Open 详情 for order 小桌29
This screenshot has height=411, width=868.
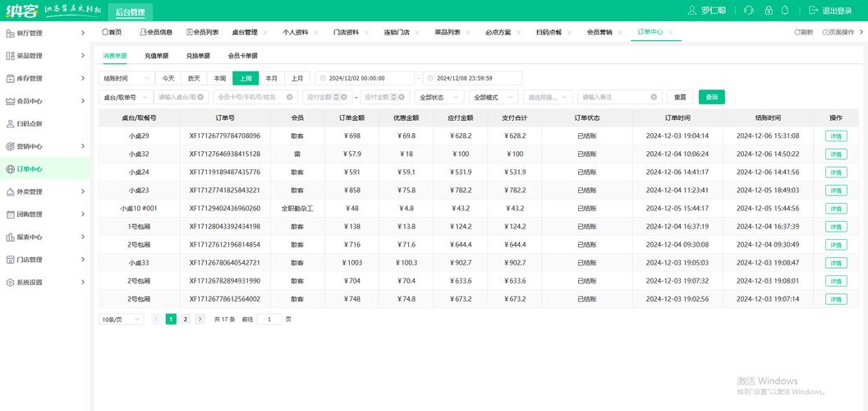coord(836,136)
